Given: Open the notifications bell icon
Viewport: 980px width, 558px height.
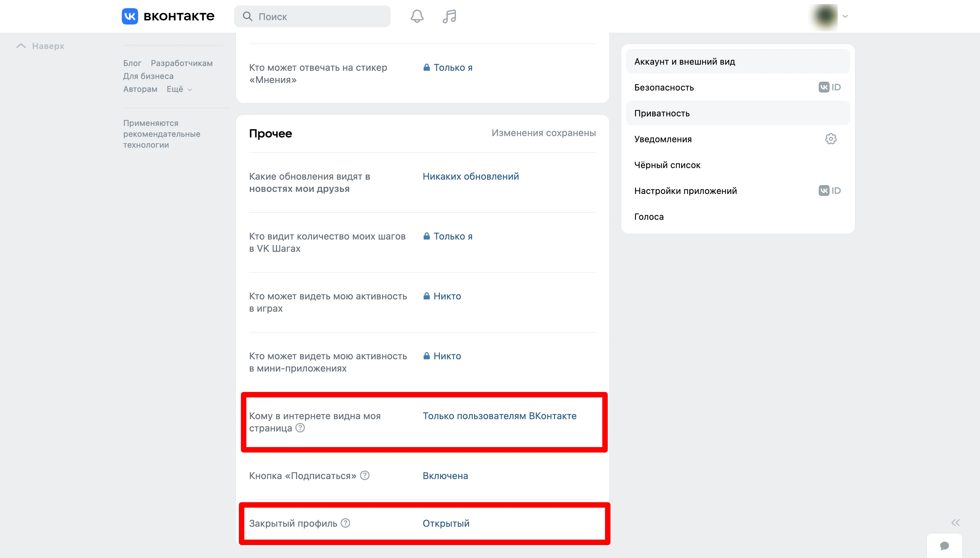Looking at the screenshot, I should click(x=417, y=16).
